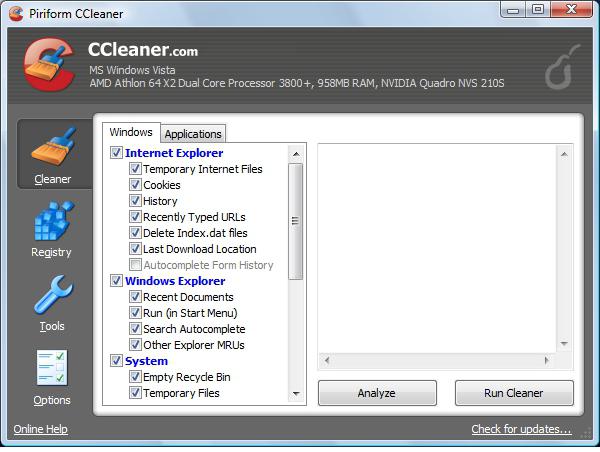Viewport: 600px width, 452px height.
Task: Click the Analyze button
Action: click(x=377, y=393)
